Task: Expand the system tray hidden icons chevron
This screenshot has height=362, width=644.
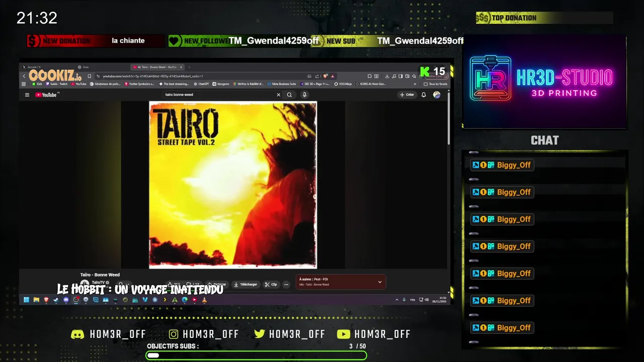Action: point(397,300)
